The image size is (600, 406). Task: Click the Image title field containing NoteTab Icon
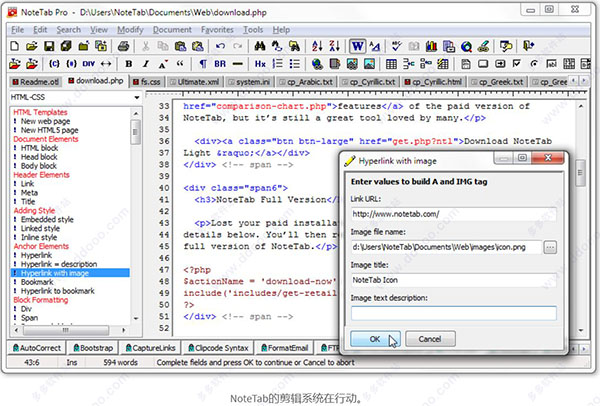(x=453, y=280)
